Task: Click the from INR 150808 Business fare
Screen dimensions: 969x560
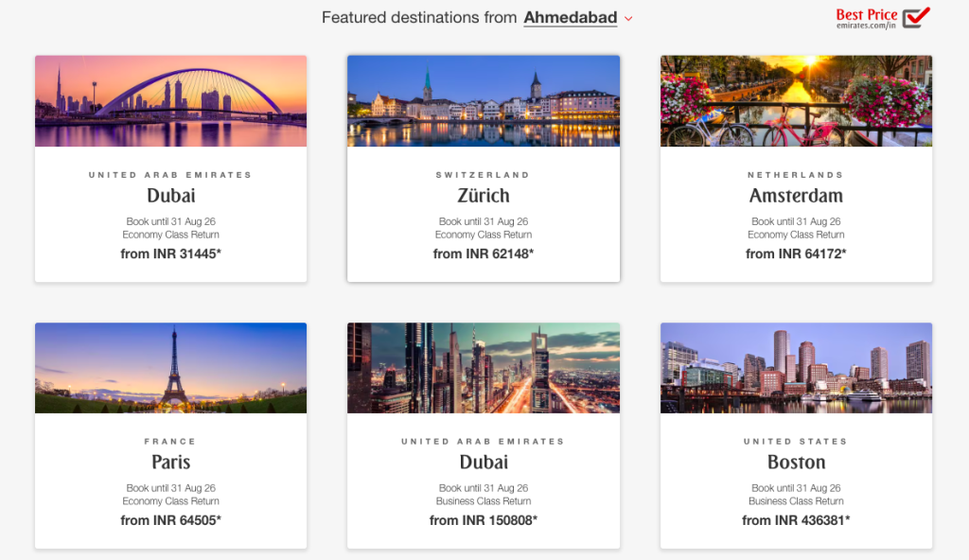Action: (484, 520)
